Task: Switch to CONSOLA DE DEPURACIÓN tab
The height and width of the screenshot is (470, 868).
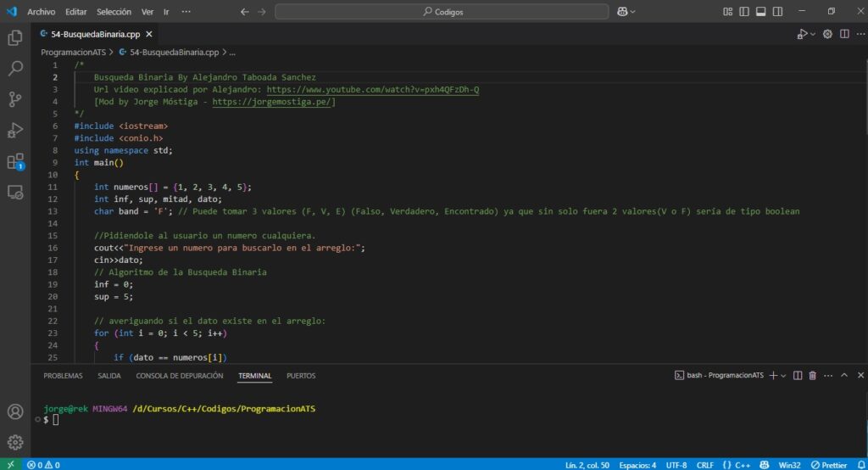Action: click(x=180, y=376)
